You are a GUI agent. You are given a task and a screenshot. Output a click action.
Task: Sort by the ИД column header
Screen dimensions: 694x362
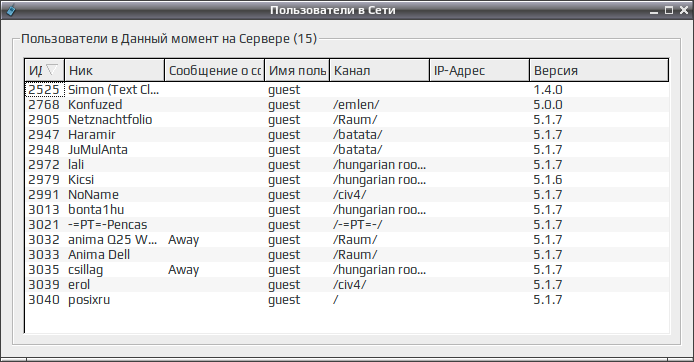click(45, 70)
